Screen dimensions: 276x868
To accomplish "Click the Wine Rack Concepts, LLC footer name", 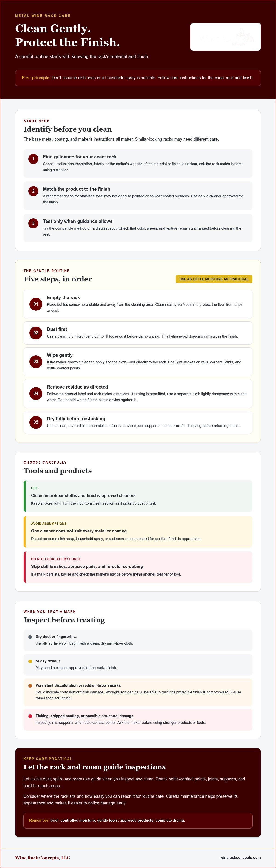I will click(x=42, y=858).
